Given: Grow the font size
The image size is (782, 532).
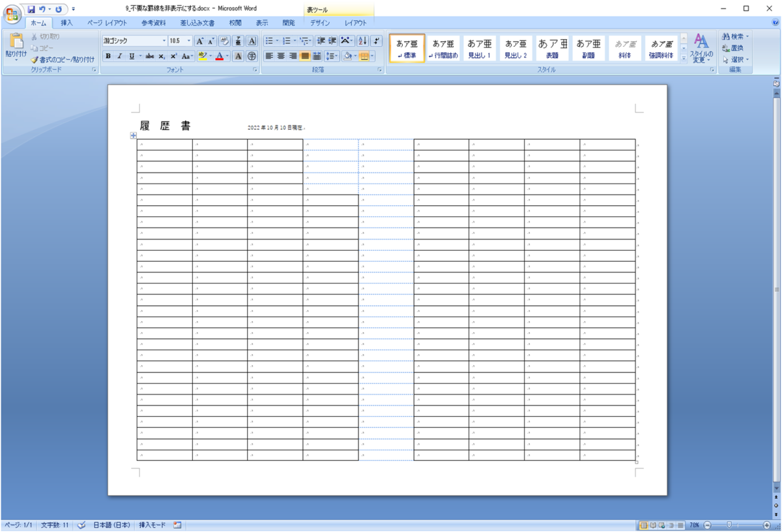Looking at the screenshot, I should coord(201,40).
